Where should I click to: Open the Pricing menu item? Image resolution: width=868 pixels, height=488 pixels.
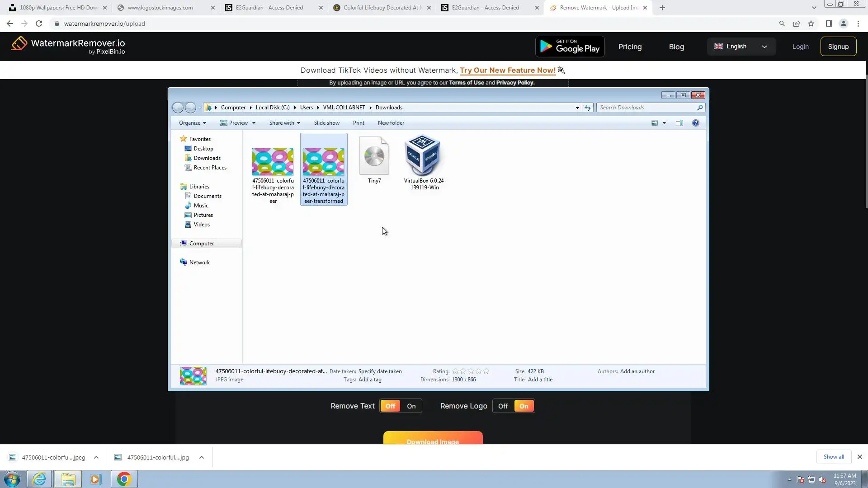tap(630, 47)
